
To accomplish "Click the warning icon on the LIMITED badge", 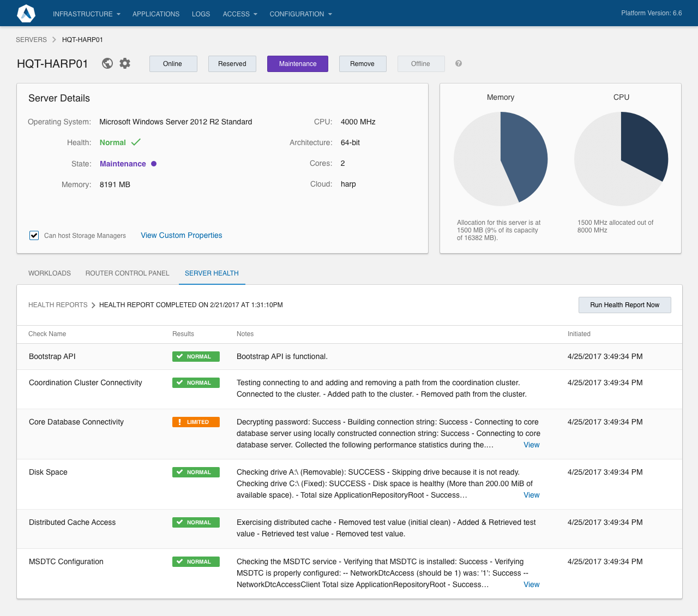I will click(179, 422).
